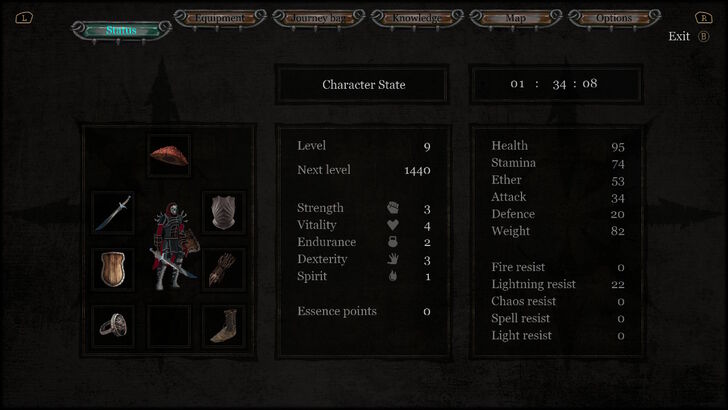
Task: Select the ring accessory slot
Action: [113, 326]
